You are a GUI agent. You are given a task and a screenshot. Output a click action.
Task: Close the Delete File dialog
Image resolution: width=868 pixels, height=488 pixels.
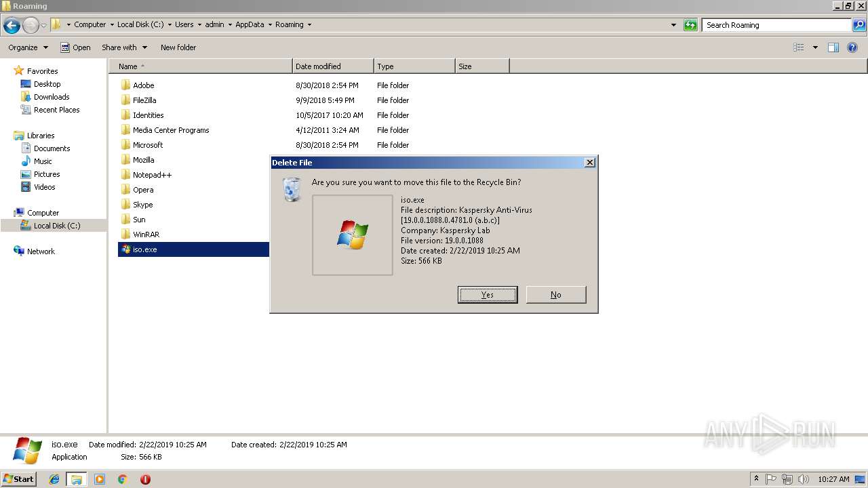click(590, 163)
